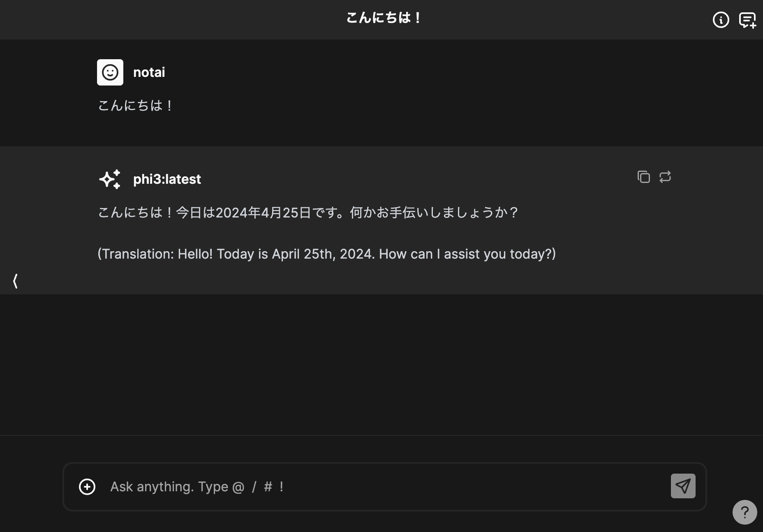Click the divider line above input area
Image resolution: width=763 pixels, height=532 pixels.
(x=381, y=435)
